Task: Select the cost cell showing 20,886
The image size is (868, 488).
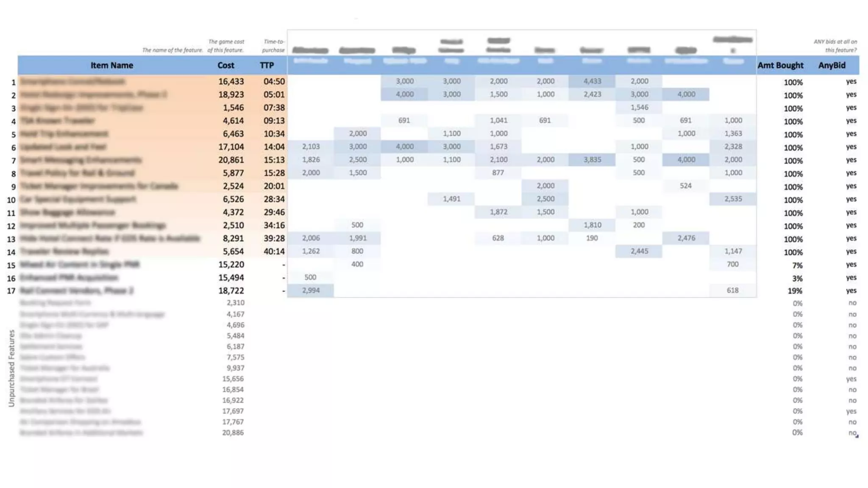Action: [x=233, y=433]
